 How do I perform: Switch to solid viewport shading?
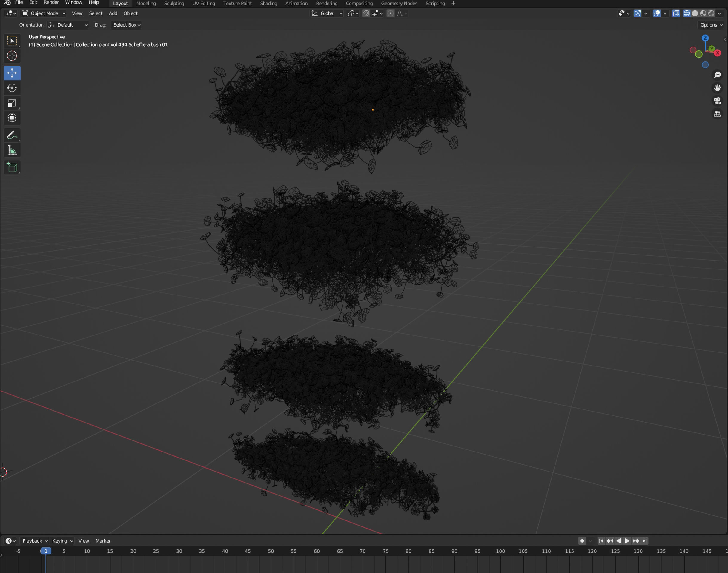coord(695,13)
